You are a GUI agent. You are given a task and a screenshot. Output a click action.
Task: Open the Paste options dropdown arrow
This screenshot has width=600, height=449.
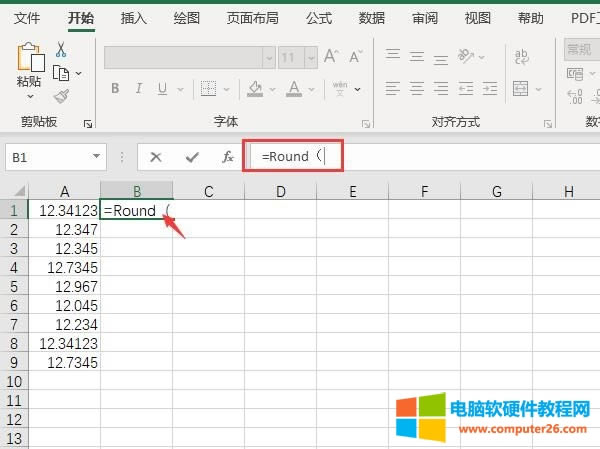31,96
